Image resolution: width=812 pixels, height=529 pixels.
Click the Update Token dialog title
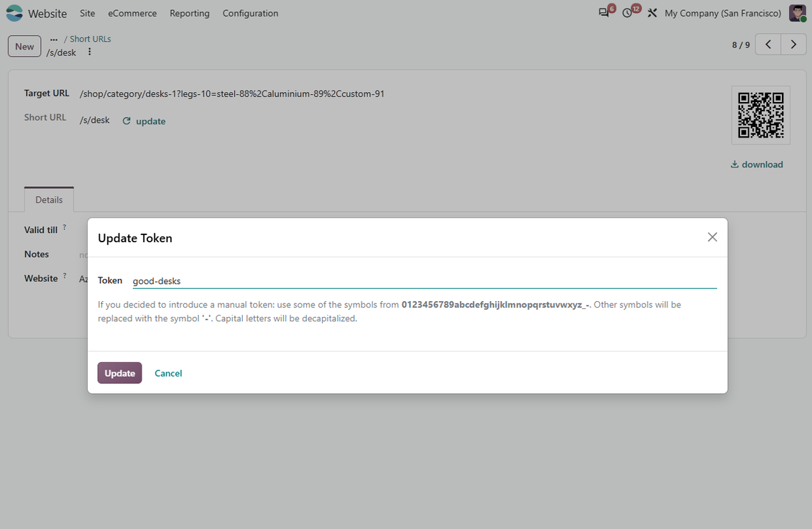(x=135, y=238)
